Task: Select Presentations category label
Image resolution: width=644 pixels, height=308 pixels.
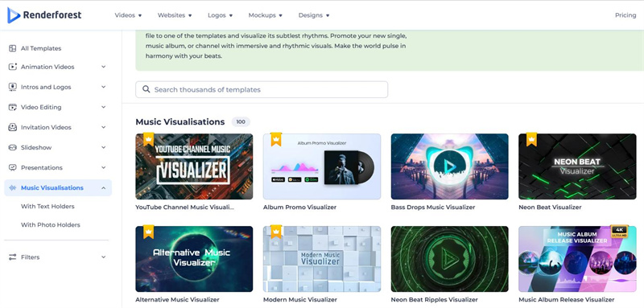Action: [x=42, y=167]
